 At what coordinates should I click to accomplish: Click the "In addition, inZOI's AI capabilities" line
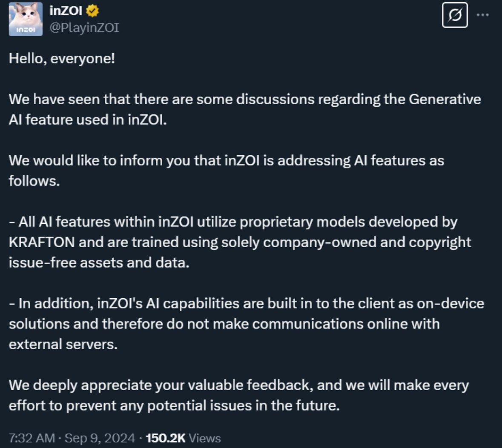(x=247, y=303)
